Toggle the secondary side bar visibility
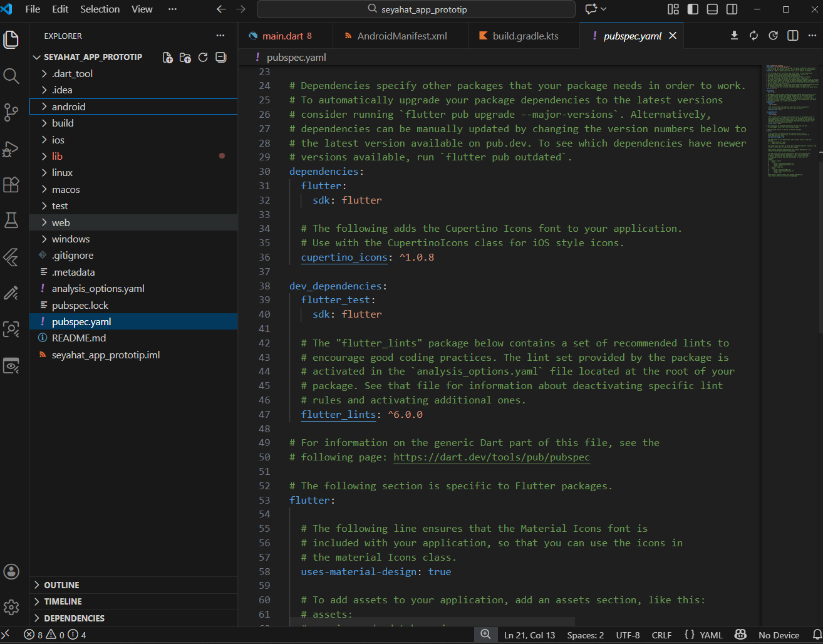 (732, 9)
